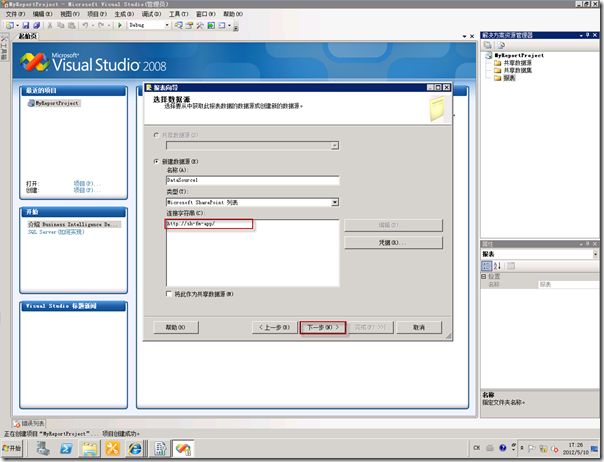Open the New Project icon dropdown arrow

(17, 26)
